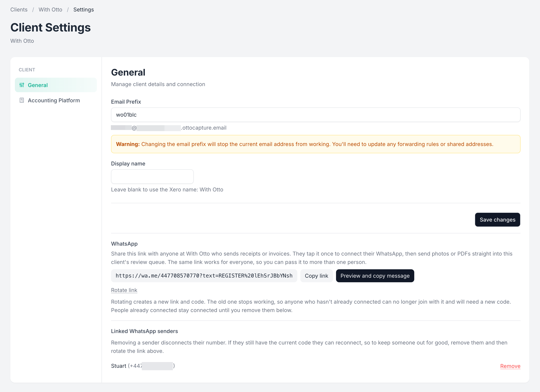Click the WhatsApp section heading
Image resolution: width=540 pixels, height=392 pixels.
(124, 244)
